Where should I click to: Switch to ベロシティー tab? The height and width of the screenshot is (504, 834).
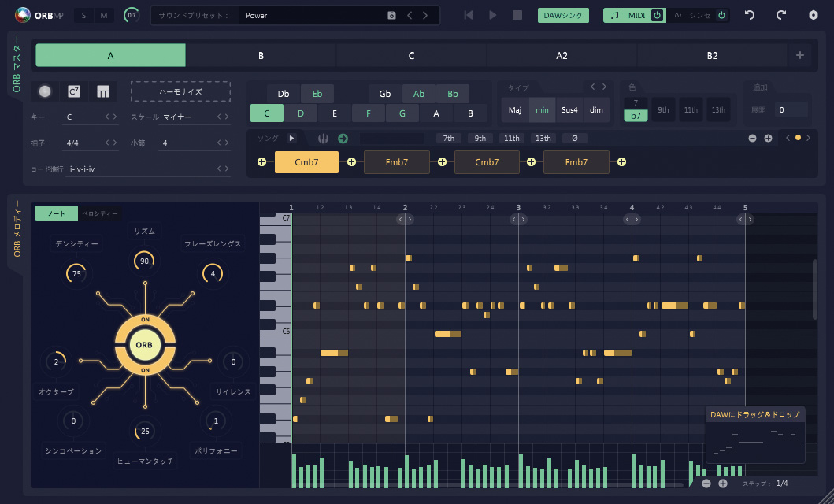click(x=99, y=213)
